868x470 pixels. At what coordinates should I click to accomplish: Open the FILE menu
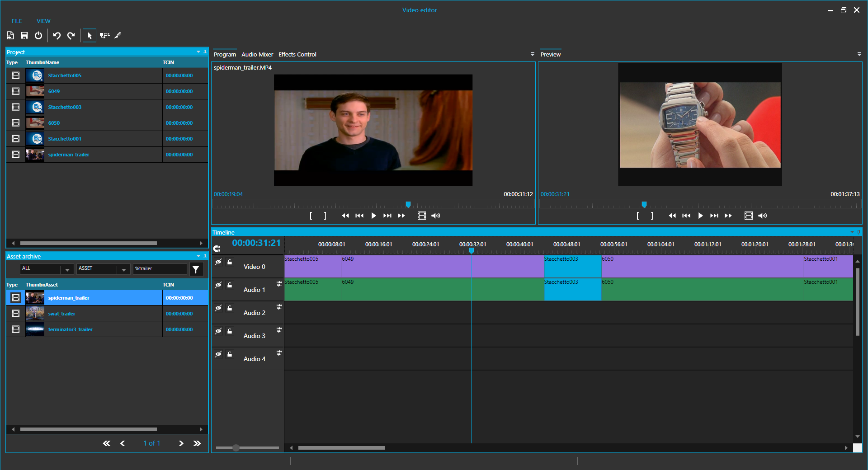click(x=17, y=21)
